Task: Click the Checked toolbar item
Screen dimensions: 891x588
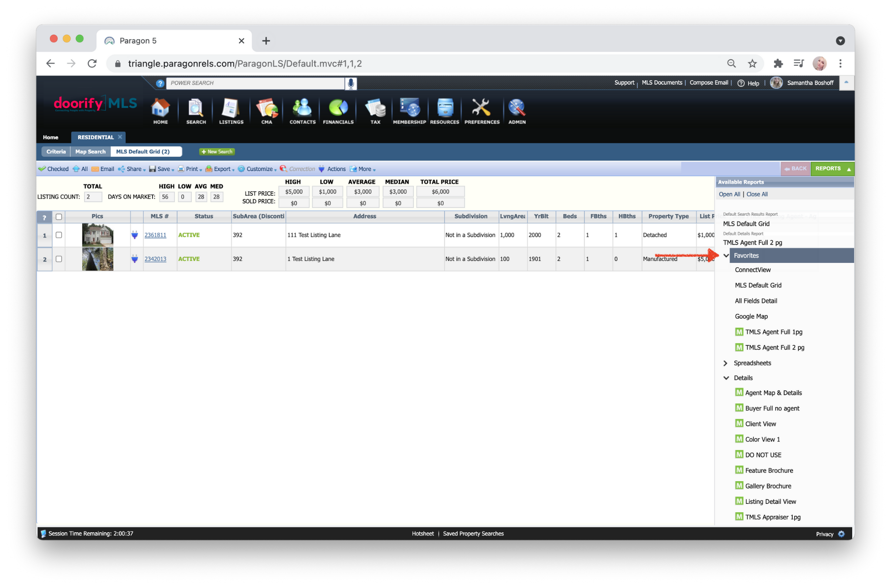Action: pyautogui.click(x=53, y=169)
